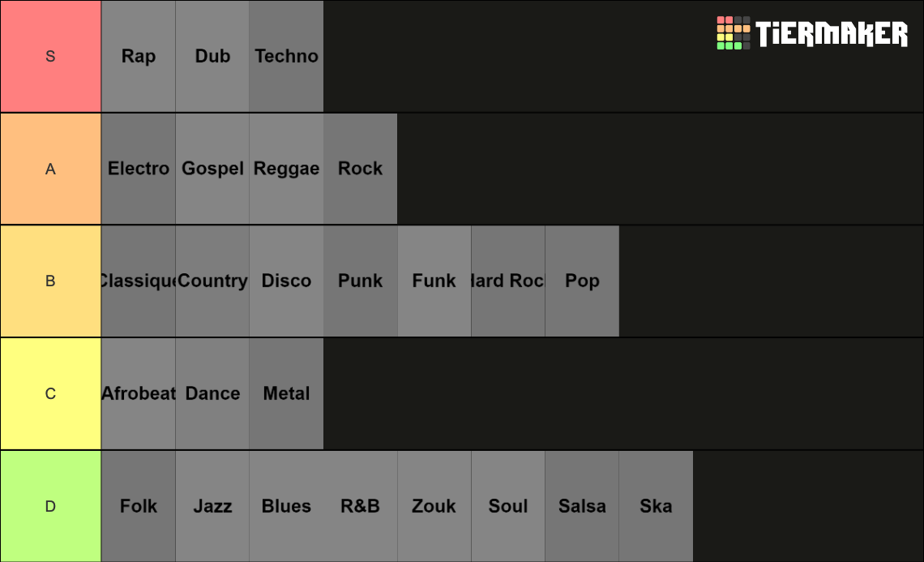Pick the Rap tile in S tier

point(139,56)
